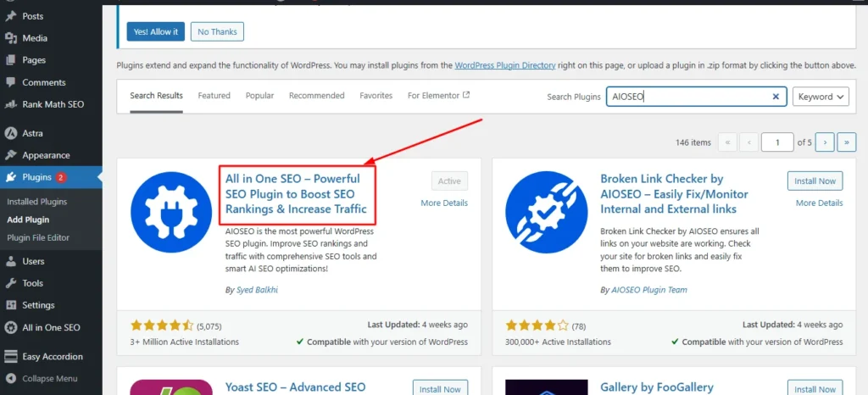Click the Appearance paintbrush icon
Screen dimensions: 868x395
10,155
